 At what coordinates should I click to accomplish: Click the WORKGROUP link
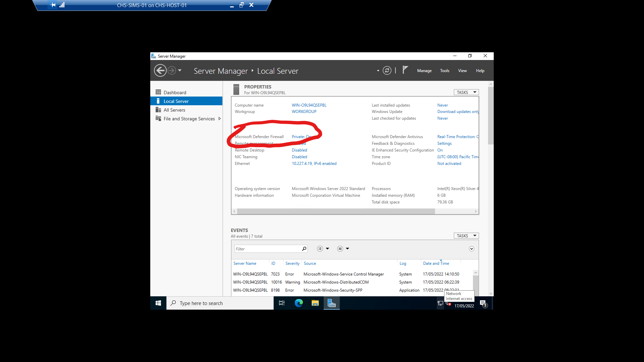304,112
